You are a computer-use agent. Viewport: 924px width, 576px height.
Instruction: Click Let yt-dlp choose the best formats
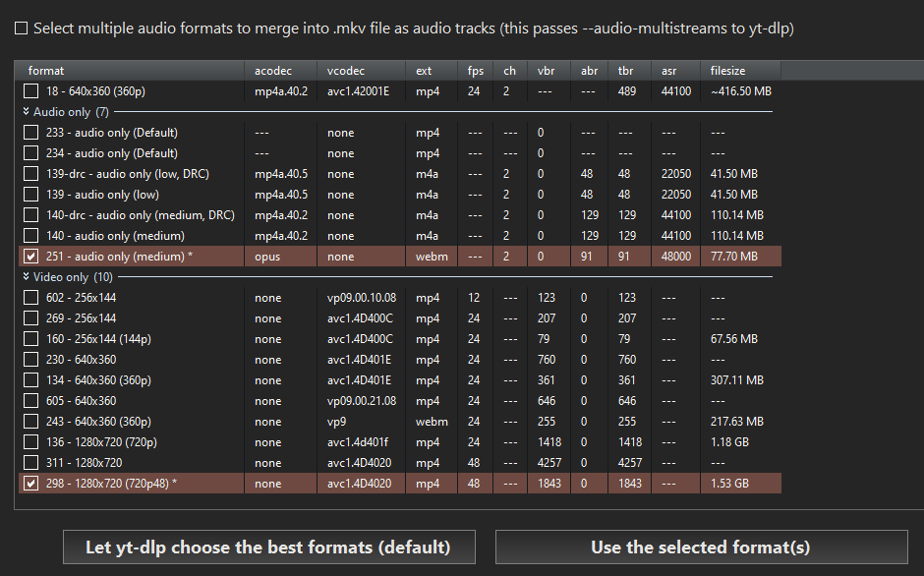click(268, 547)
